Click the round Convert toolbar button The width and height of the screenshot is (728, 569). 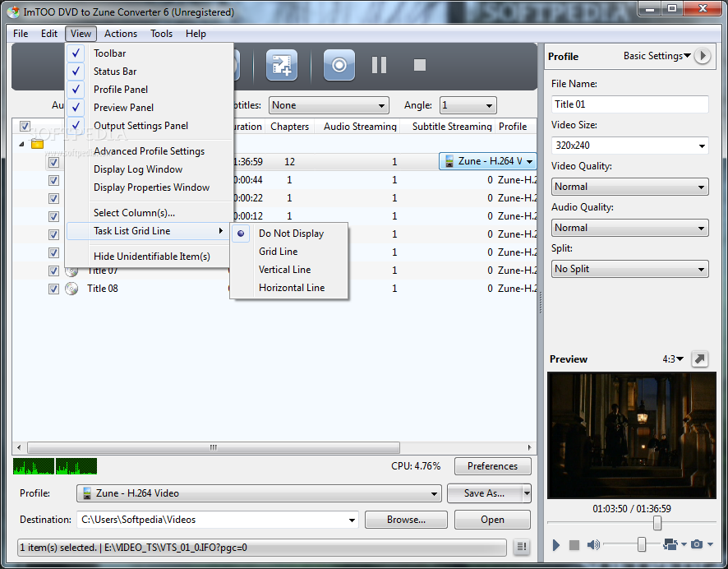(x=339, y=65)
